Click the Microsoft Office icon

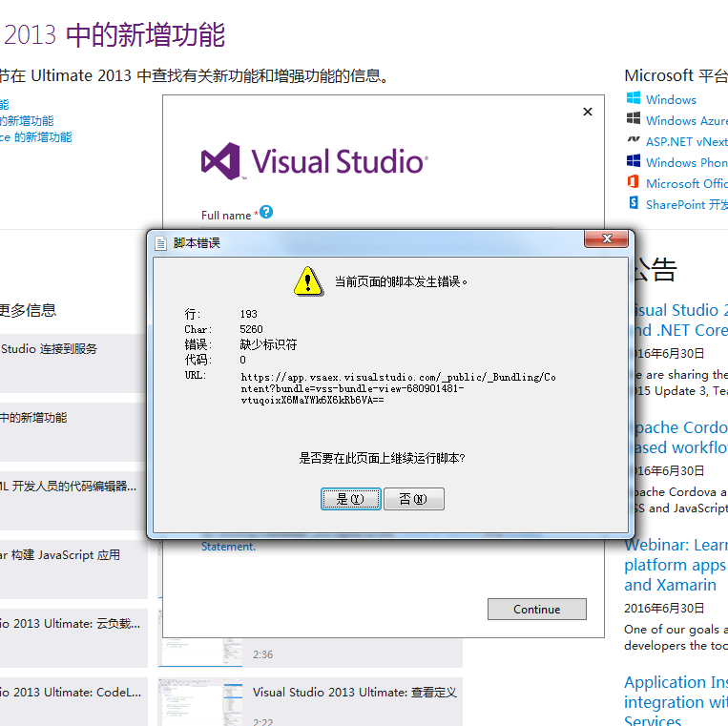[x=634, y=181]
